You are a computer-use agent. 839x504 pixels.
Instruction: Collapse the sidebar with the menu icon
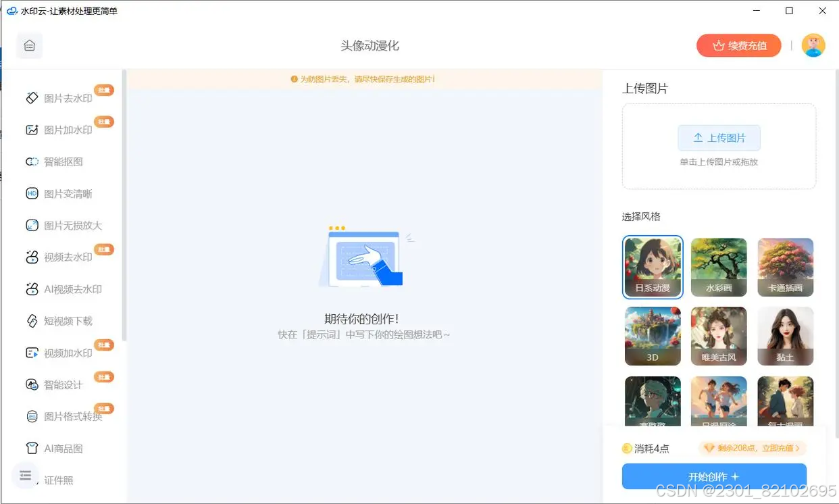26,476
